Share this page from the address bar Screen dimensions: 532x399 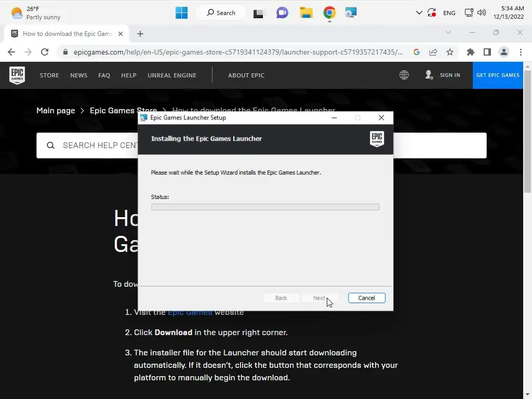tap(433, 52)
